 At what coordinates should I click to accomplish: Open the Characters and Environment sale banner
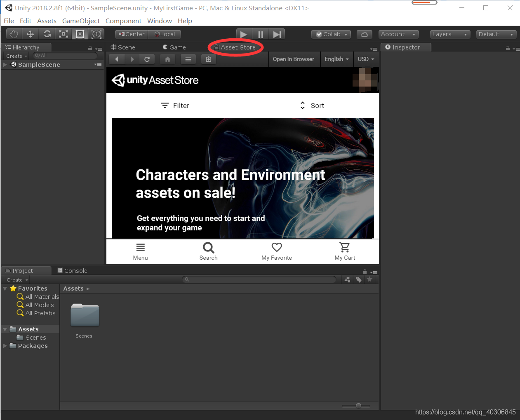(x=243, y=178)
